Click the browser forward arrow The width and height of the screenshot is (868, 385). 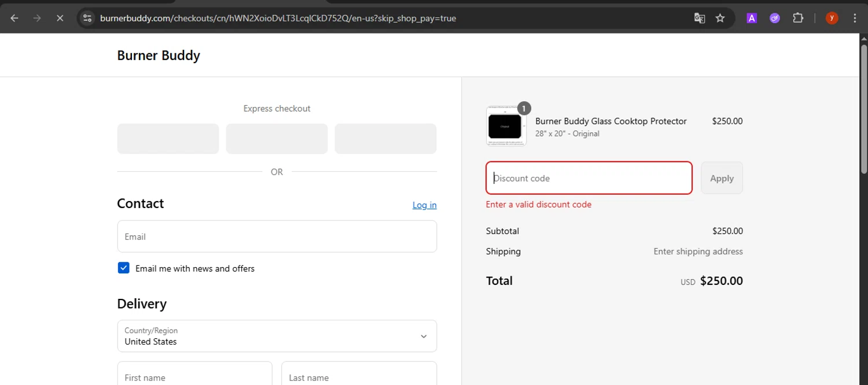37,18
